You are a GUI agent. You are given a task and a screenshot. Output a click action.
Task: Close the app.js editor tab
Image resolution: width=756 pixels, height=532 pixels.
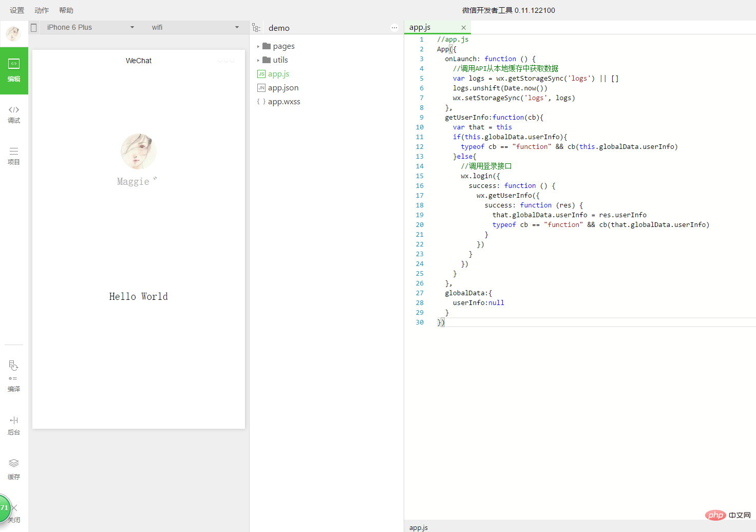(x=464, y=28)
